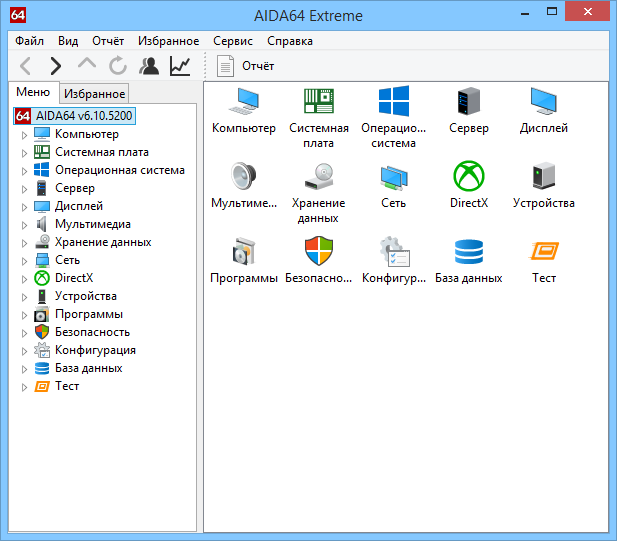Expand the Компьютер tree node
Viewport: 617px width, 541px height.
pyautogui.click(x=25, y=135)
